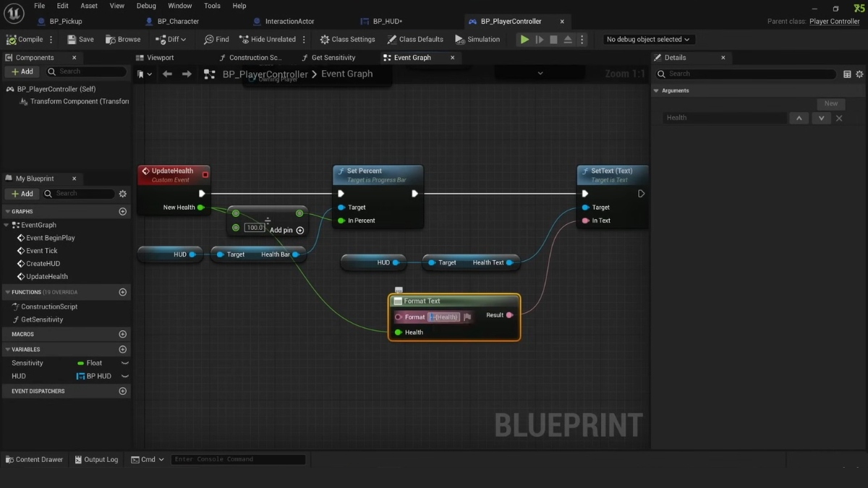Open the debug object selection dropdown

coord(648,39)
